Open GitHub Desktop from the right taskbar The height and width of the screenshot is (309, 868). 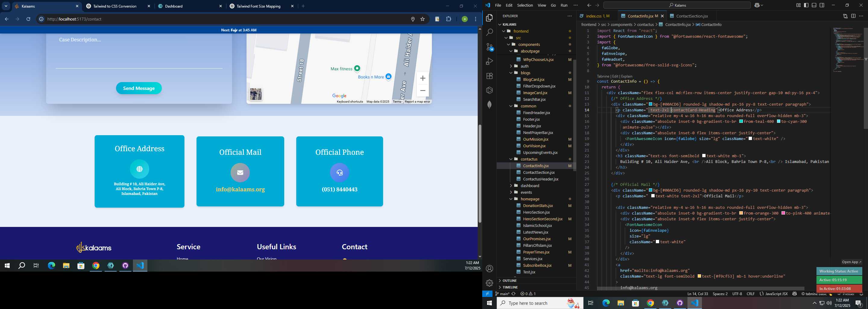[680, 303]
